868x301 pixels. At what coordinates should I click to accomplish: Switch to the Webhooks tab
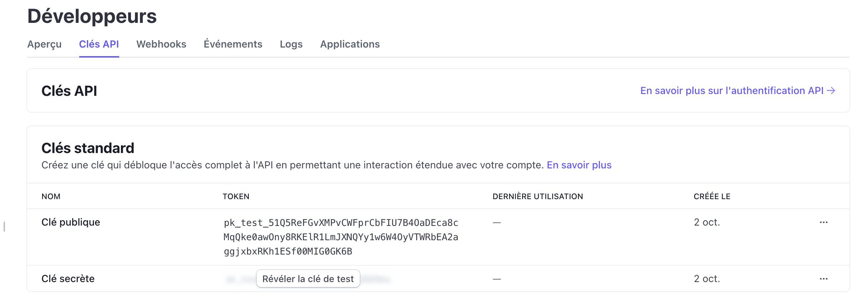pyautogui.click(x=161, y=44)
